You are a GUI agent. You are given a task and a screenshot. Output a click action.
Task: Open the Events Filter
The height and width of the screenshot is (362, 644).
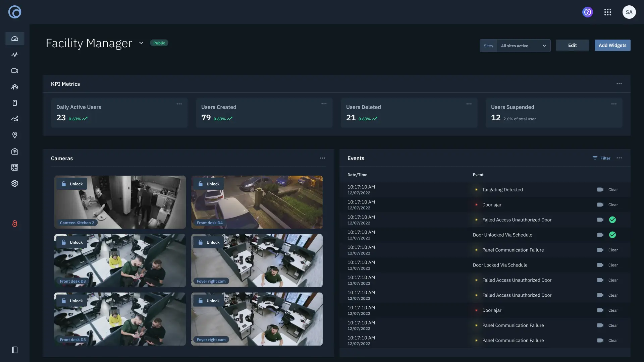[601, 158]
